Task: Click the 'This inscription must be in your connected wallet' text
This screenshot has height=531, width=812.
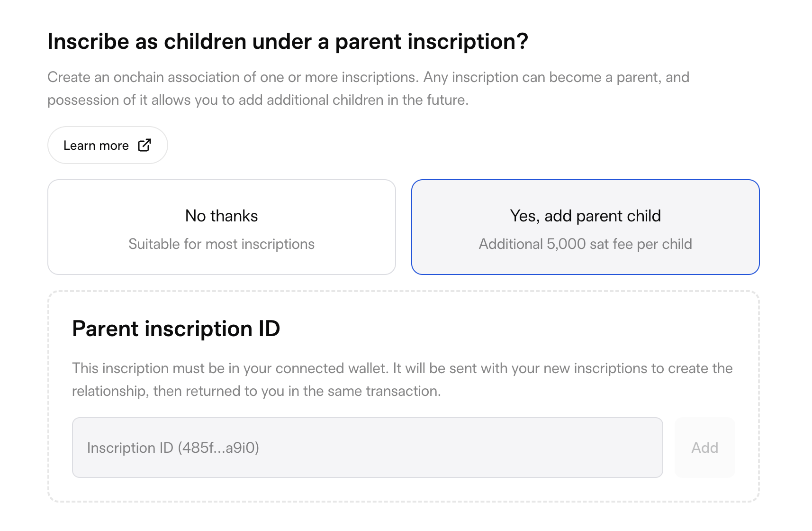Action: [x=402, y=368]
